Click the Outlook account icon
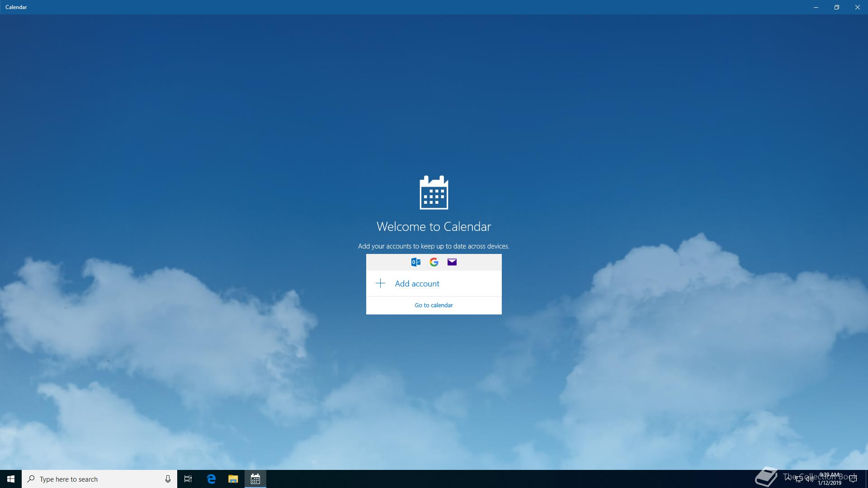 point(416,262)
